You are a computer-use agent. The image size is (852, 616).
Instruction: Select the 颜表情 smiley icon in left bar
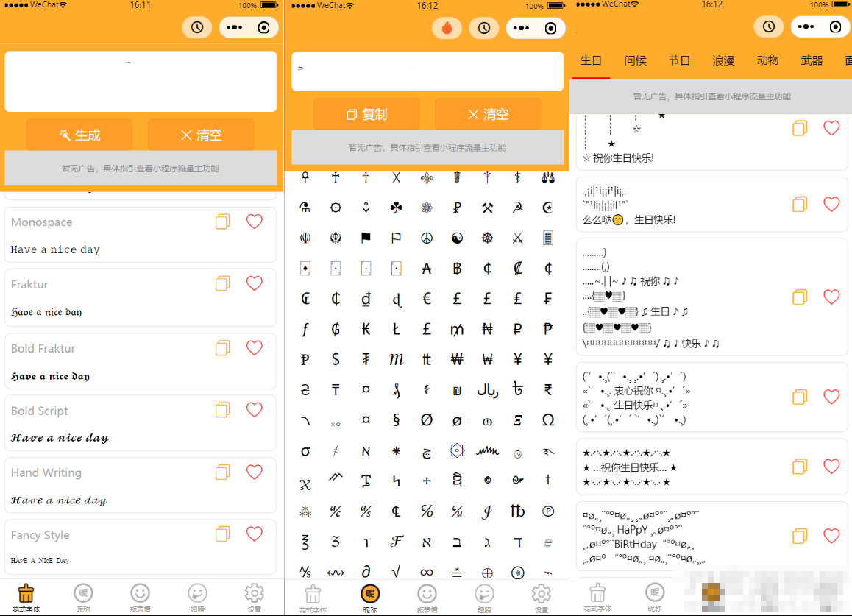(x=141, y=598)
